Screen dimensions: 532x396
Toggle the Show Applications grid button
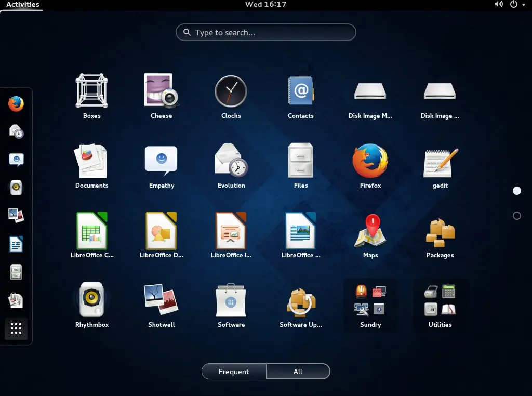click(16, 328)
